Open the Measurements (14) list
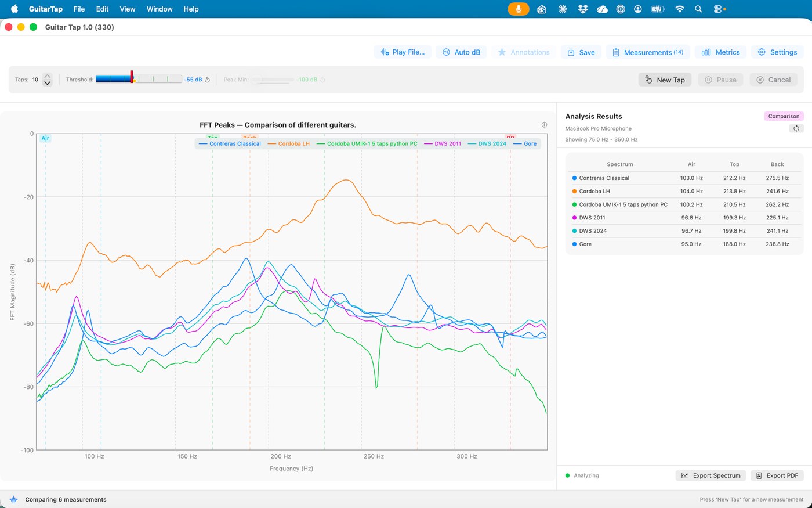Viewport: 812px width, 508px height. pyautogui.click(x=648, y=52)
